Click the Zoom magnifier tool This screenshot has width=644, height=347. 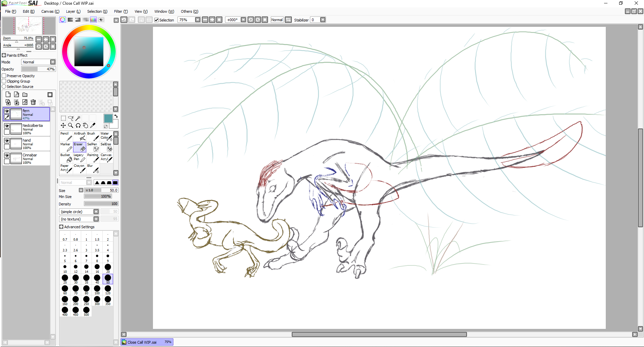coord(70,126)
